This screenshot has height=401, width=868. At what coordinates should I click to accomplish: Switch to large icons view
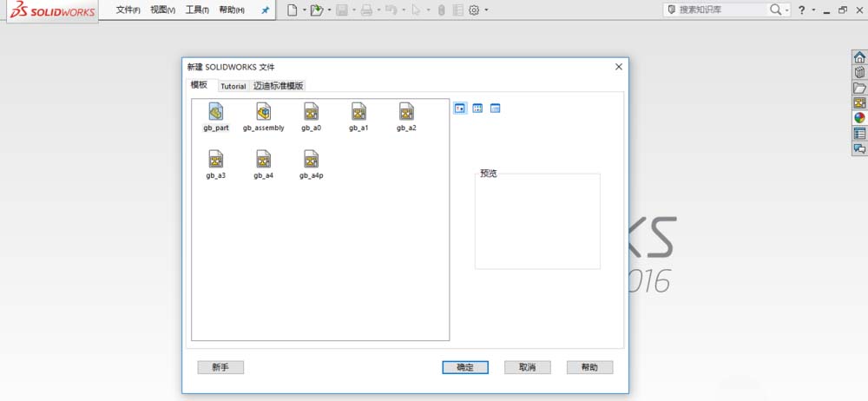coord(459,108)
